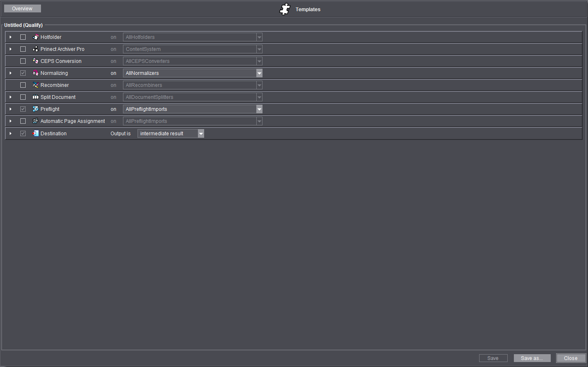588x367 pixels.
Task: Click the Destination step icon
Action: (x=36, y=134)
